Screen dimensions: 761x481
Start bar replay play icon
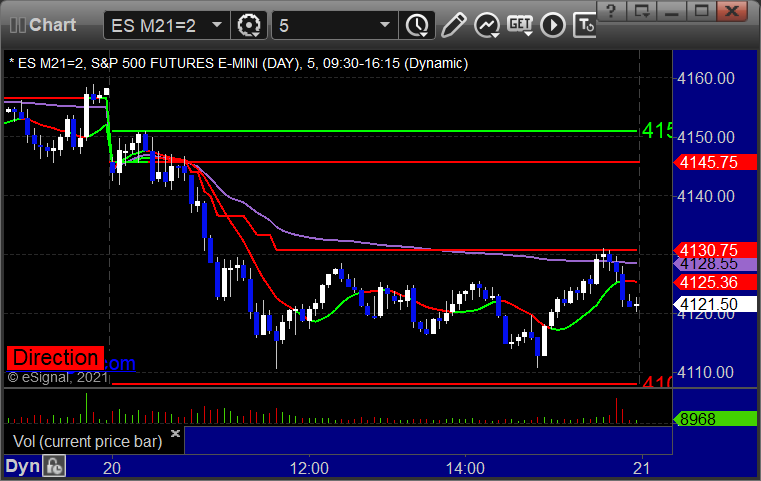click(x=553, y=25)
